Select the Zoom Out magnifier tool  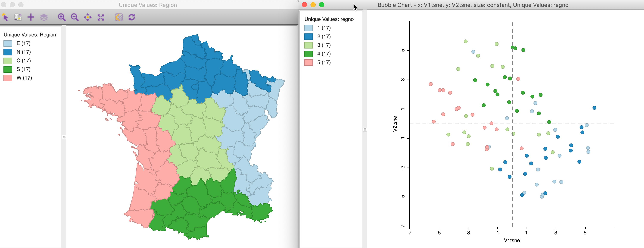[75, 17]
